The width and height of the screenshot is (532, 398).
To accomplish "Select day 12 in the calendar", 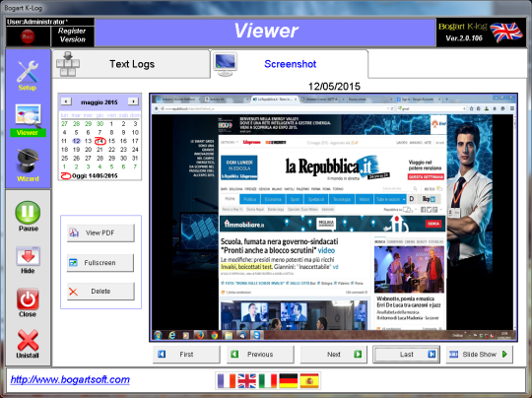I will pyautogui.click(x=76, y=141).
